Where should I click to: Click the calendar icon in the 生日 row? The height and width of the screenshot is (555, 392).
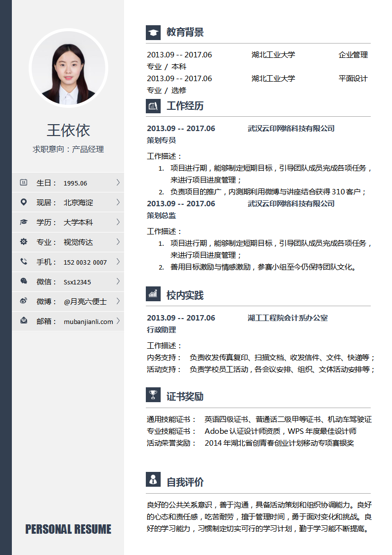[x=24, y=183]
